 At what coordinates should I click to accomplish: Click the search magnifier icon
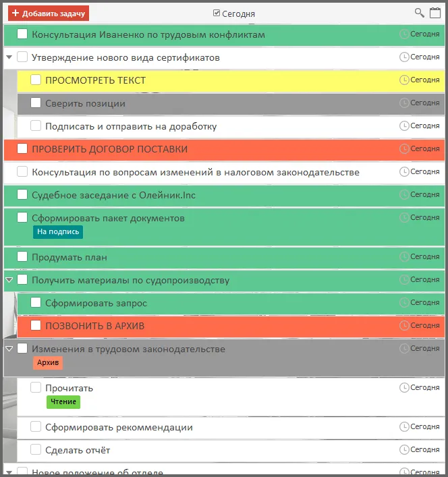[419, 13]
